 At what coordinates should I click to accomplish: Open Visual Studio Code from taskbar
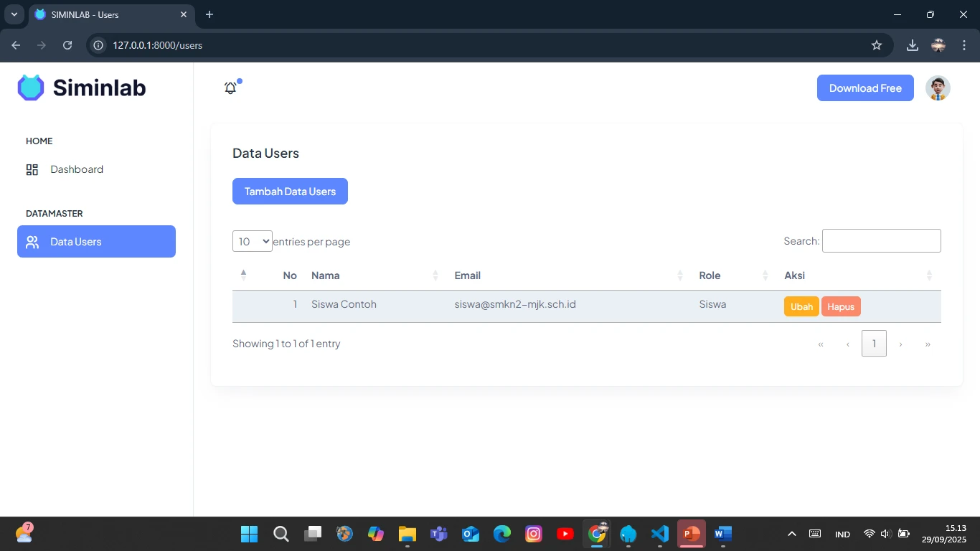[659, 534]
